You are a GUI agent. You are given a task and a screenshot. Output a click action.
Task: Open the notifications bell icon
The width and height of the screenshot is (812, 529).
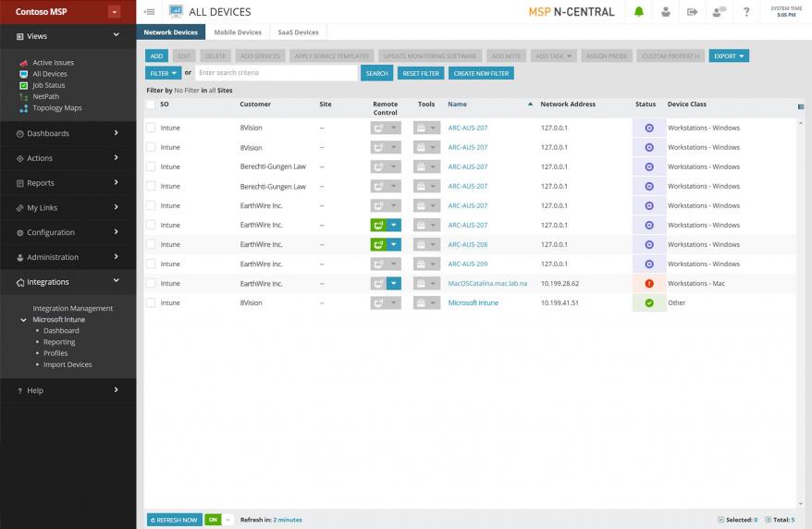[639, 12]
